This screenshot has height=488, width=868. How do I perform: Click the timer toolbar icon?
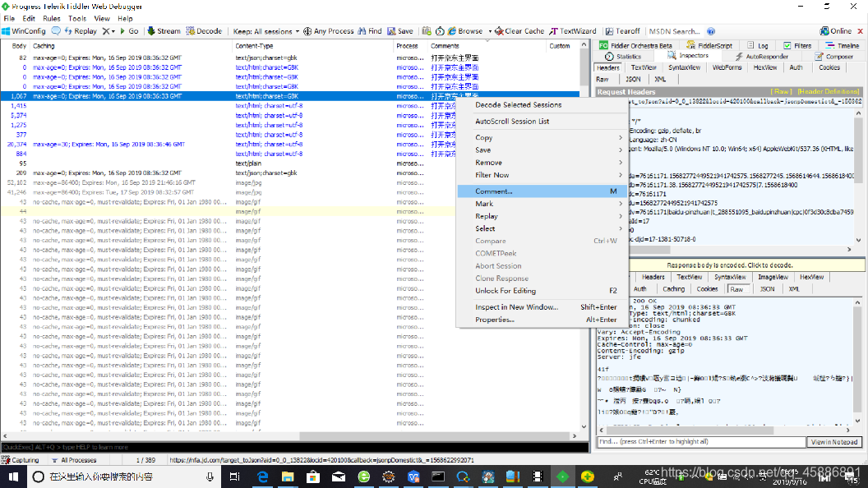pyautogui.click(x=440, y=31)
